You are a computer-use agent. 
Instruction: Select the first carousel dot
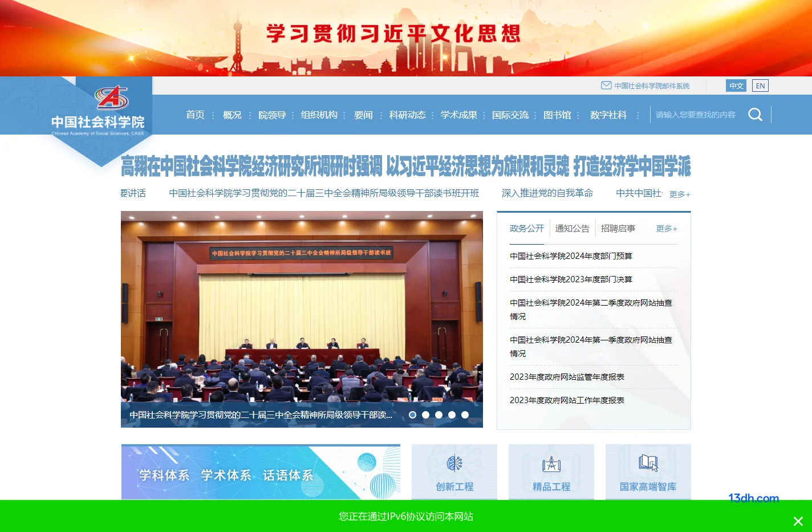[x=412, y=415]
